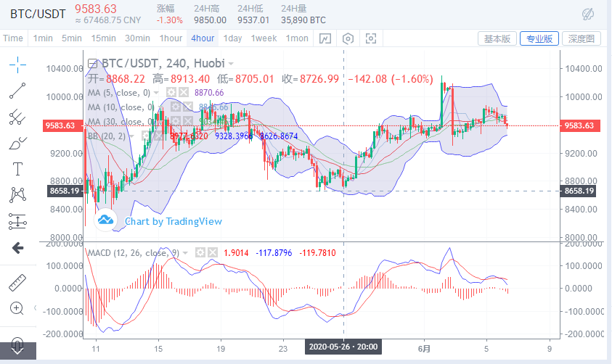
Task: Activate the text annotation tool
Action: pyautogui.click(x=17, y=169)
